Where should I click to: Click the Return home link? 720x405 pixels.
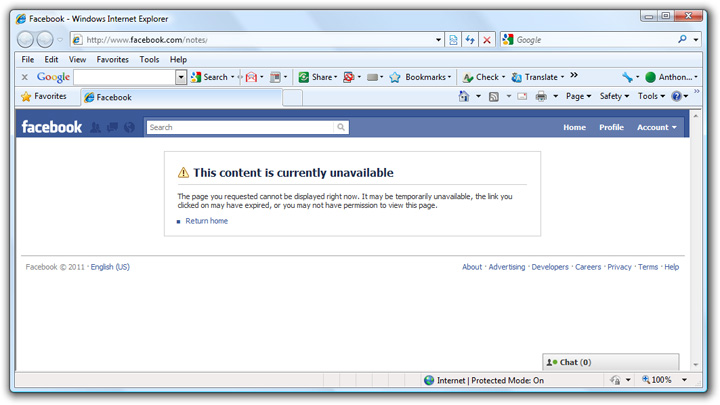click(207, 221)
